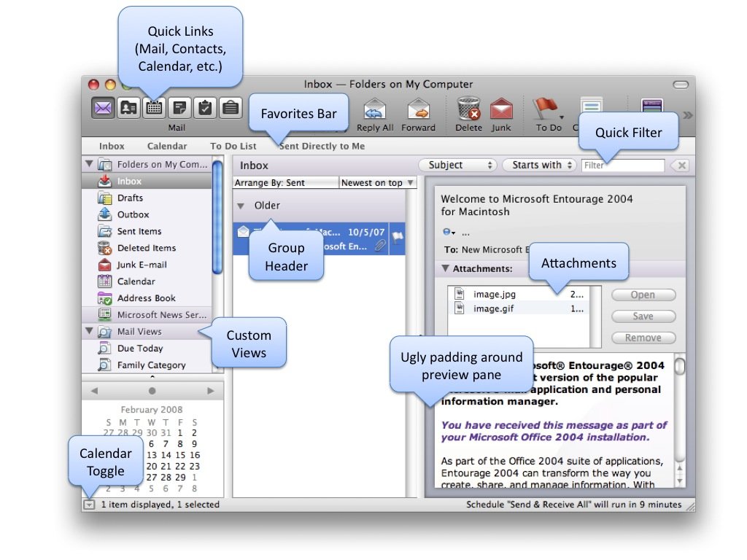Screen dimensions: 747x560
Task: Collapse Folders on My Computer tree
Action: coord(90,165)
